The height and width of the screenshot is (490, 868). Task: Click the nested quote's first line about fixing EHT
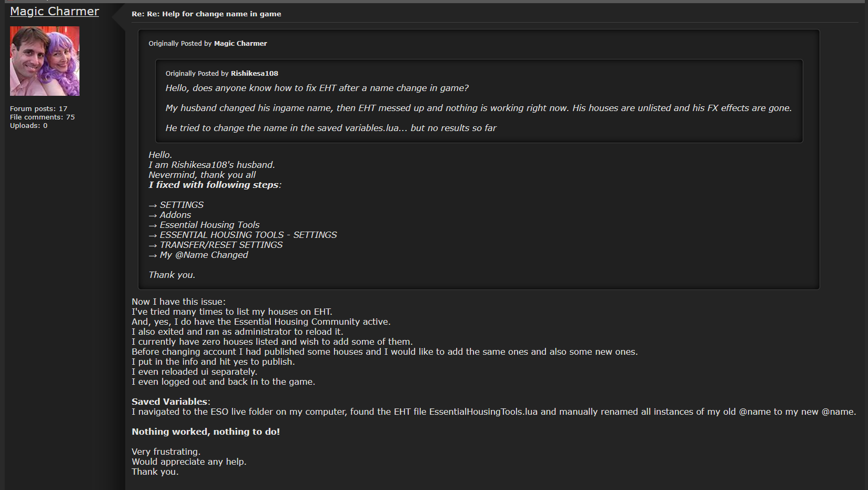coord(317,88)
